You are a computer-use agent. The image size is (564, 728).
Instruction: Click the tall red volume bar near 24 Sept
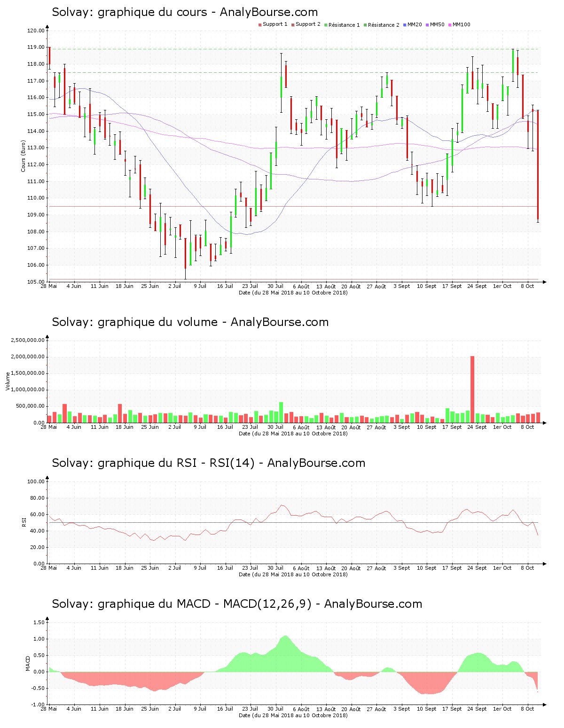472,389
